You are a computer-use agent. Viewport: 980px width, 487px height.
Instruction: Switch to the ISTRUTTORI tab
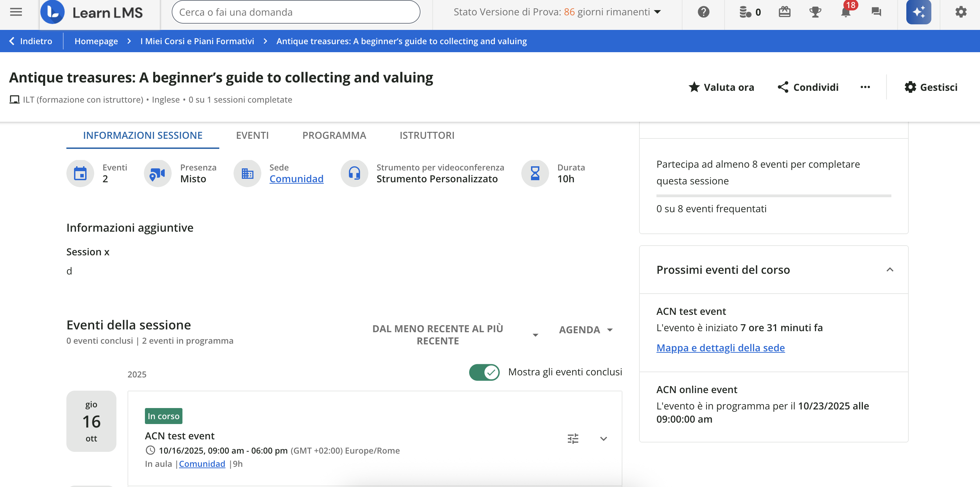(x=427, y=135)
